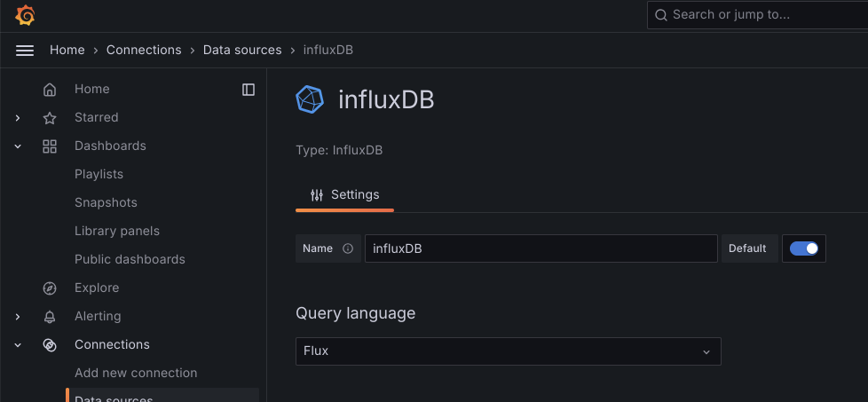This screenshot has width=868, height=402.
Task: Expand the Starred section chevron
Action: click(18, 118)
